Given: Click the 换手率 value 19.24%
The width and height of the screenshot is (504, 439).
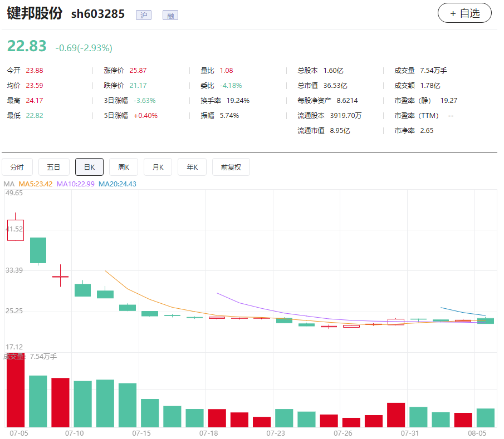Looking at the screenshot, I should 238,101.
